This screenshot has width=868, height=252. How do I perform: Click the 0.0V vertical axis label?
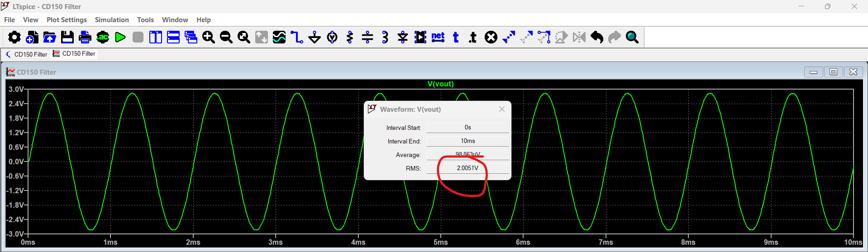[x=16, y=162]
